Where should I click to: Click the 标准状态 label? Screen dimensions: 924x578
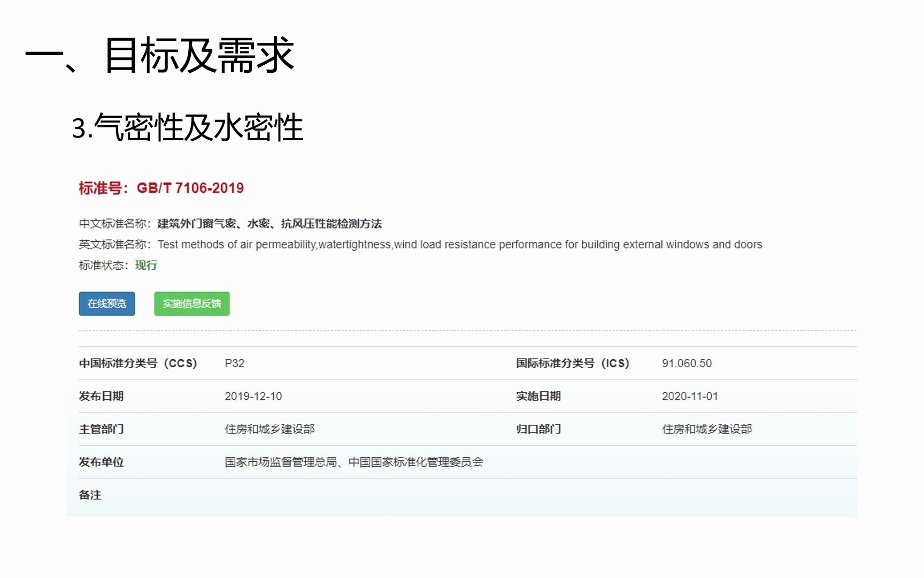click(103, 265)
